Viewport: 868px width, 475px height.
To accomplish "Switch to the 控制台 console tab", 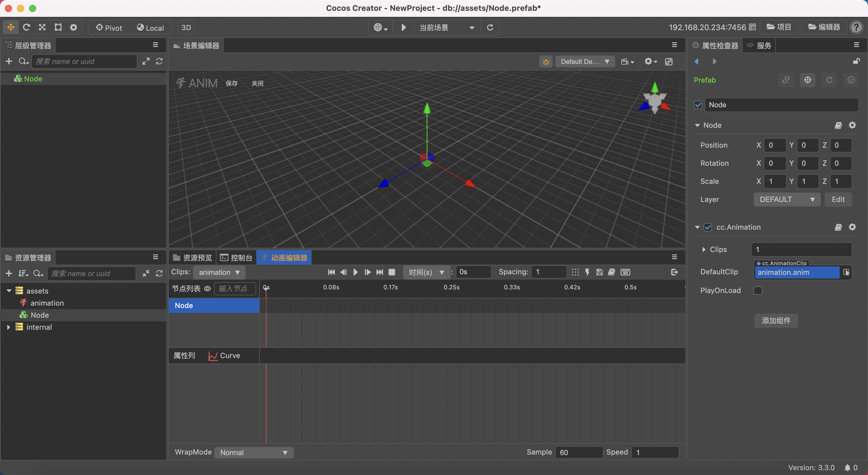I will point(237,258).
